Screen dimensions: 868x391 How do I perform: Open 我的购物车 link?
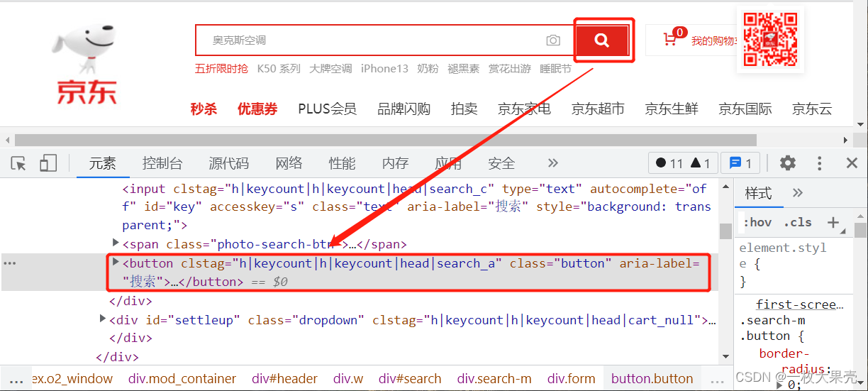coord(714,40)
